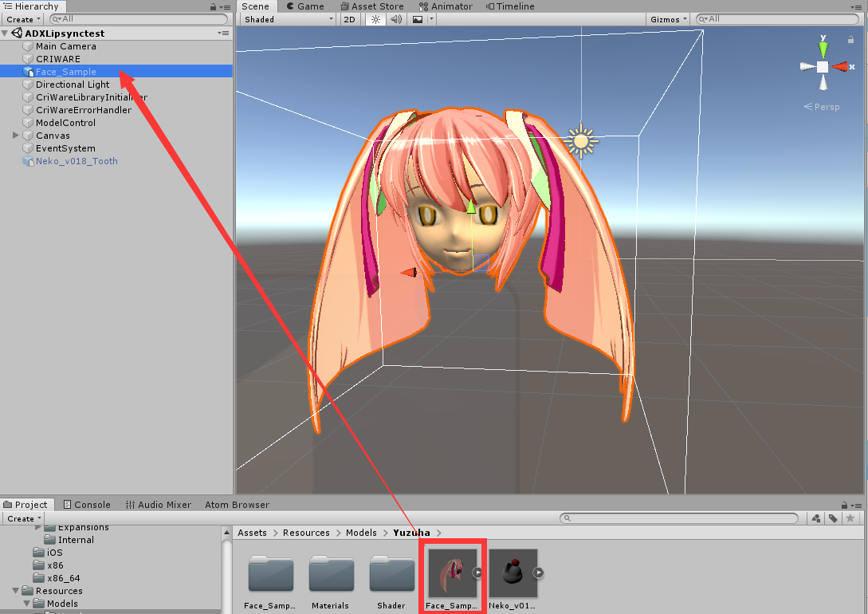The height and width of the screenshot is (614, 868).
Task: Open ADXLipsynctest scene options menu
Action: [x=224, y=33]
